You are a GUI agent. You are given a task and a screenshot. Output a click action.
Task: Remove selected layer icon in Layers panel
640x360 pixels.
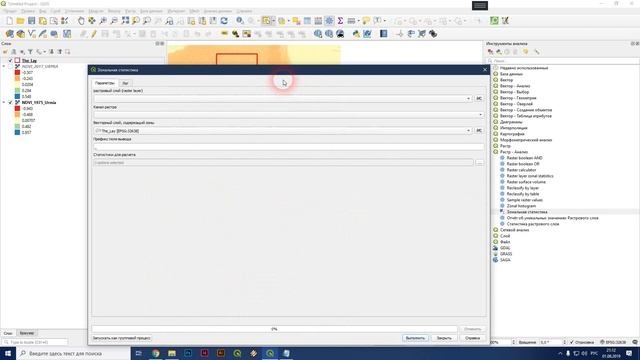(x=68, y=52)
